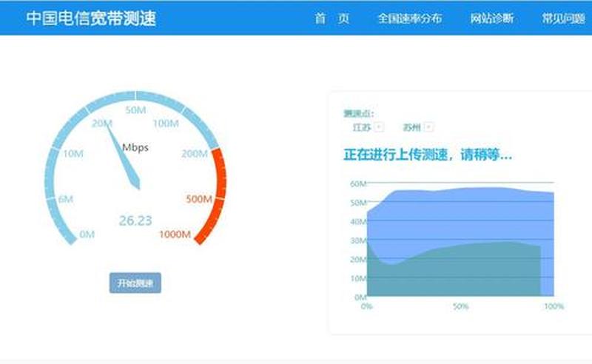Click the 60M label on chart axis
The image size is (592, 364).
coord(358,184)
